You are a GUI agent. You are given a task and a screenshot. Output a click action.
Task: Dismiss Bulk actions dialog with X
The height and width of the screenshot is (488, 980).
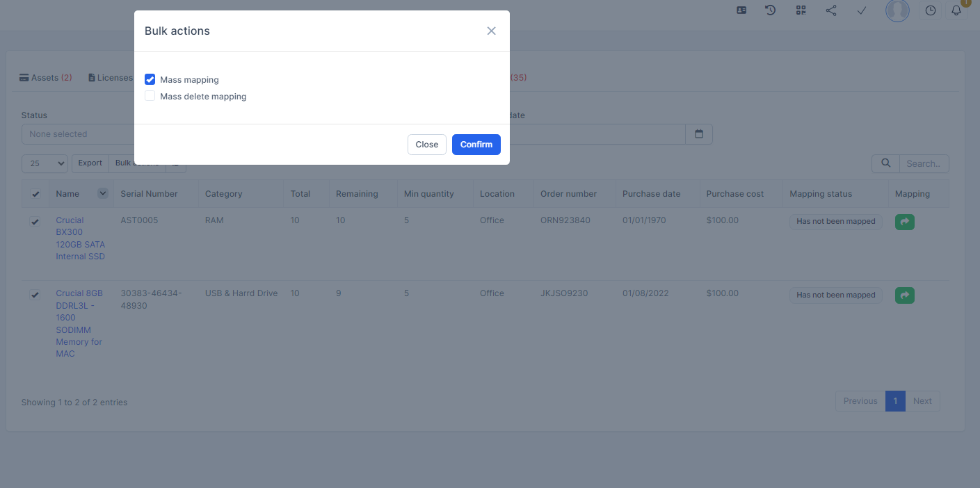[x=491, y=31]
